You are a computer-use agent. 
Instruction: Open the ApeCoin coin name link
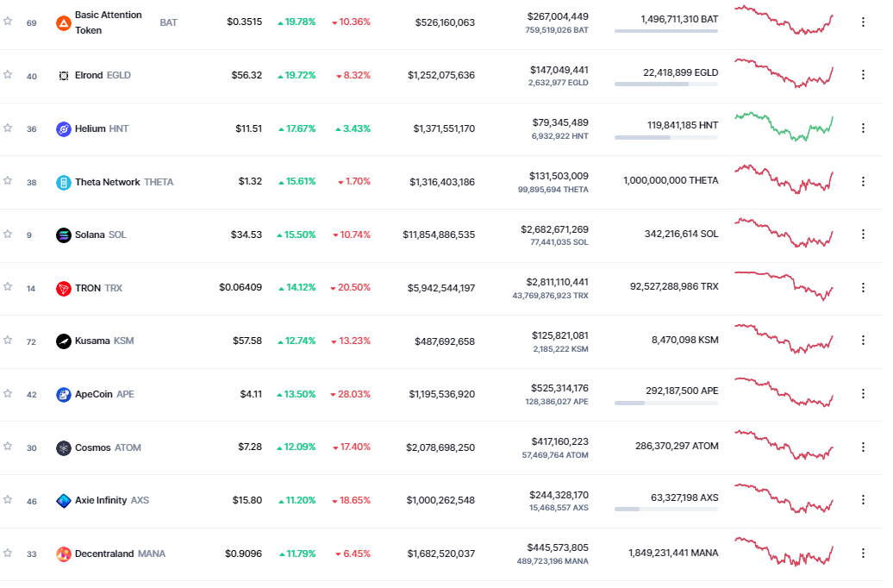pos(94,394)
